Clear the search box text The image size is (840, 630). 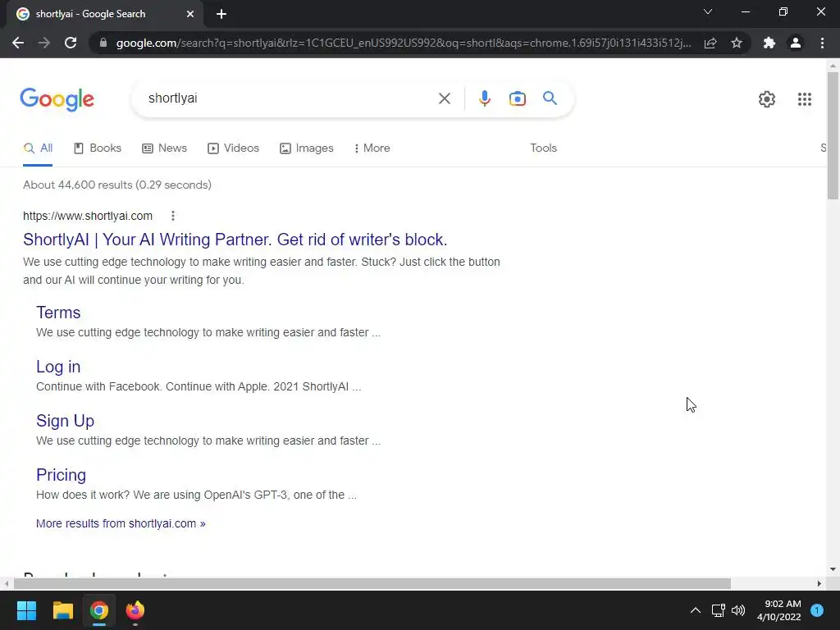click(444, 98)
